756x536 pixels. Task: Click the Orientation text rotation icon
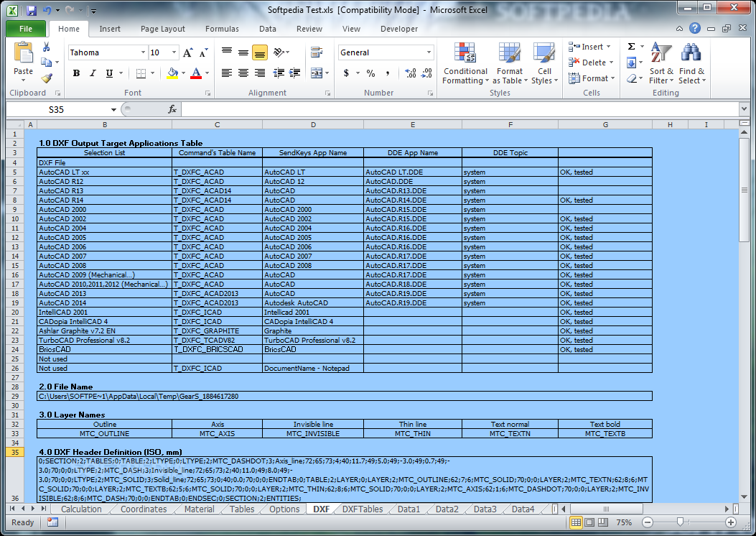click(279, 52)
